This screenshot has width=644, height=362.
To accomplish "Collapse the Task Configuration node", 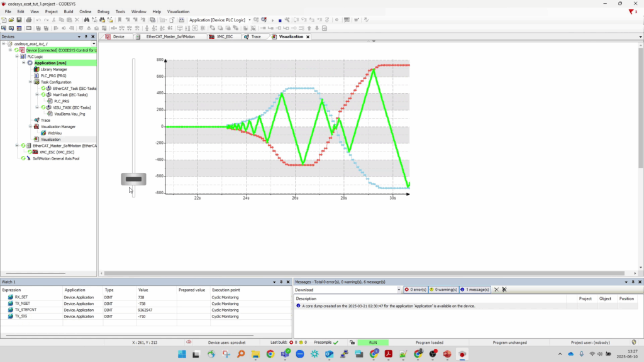I will click(30, 82).
